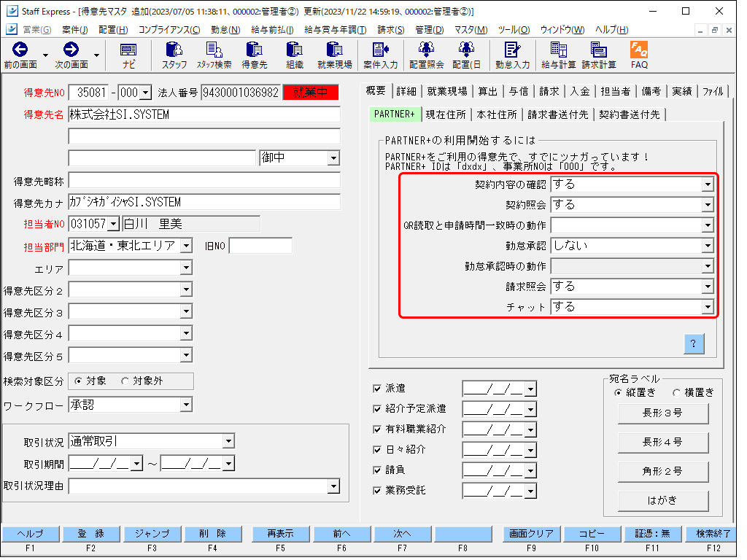Select 横書き radio for address label
The height and width of the screenshot is (560, 747).
click(x=676, y=393)
